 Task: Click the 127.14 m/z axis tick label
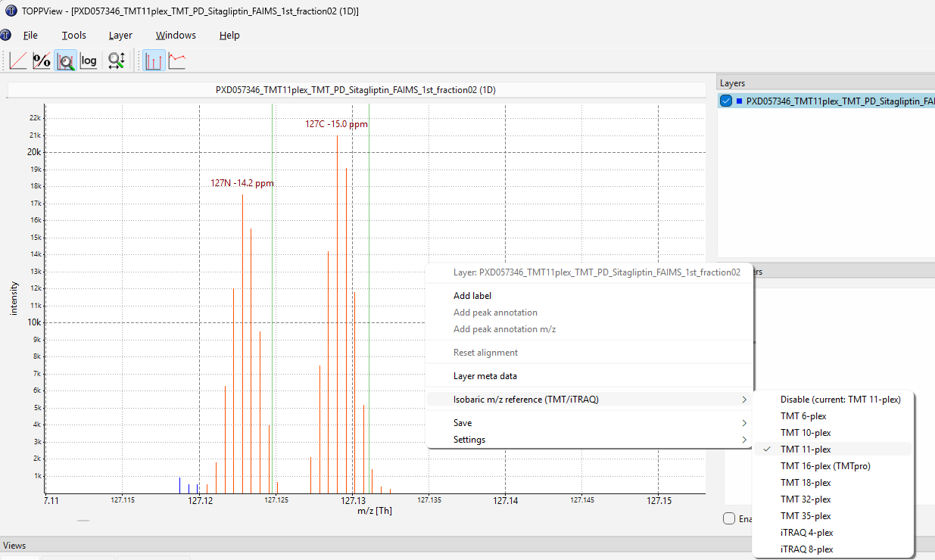(506, 500)
